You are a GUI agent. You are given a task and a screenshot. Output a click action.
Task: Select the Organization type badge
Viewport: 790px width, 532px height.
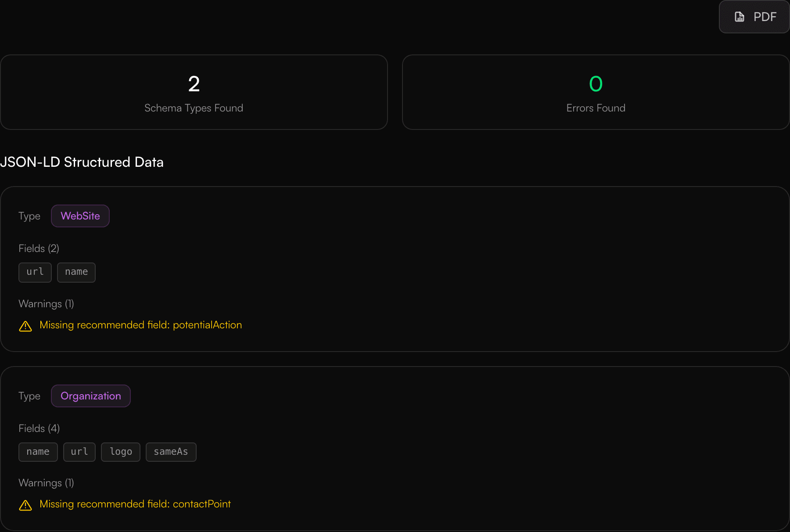coord(90,395)
